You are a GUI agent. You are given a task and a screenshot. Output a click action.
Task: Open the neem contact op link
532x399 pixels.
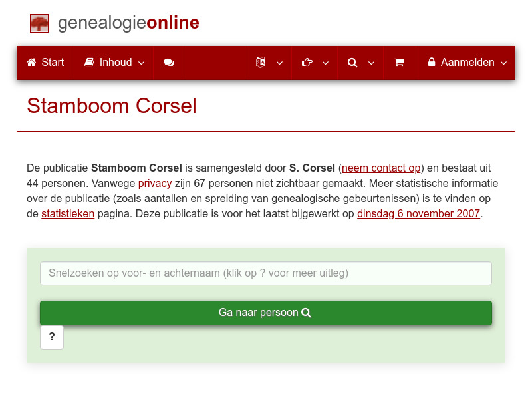380,168
